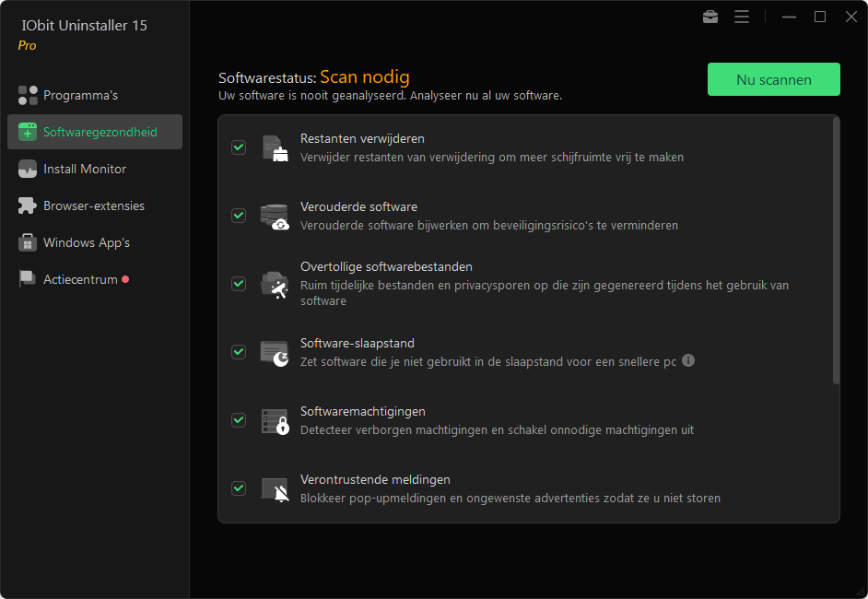This screenshot has height=599, width=868.
Task: Go to Browser-extensies section
Action: pyautogui.click(x=93, y=206)
